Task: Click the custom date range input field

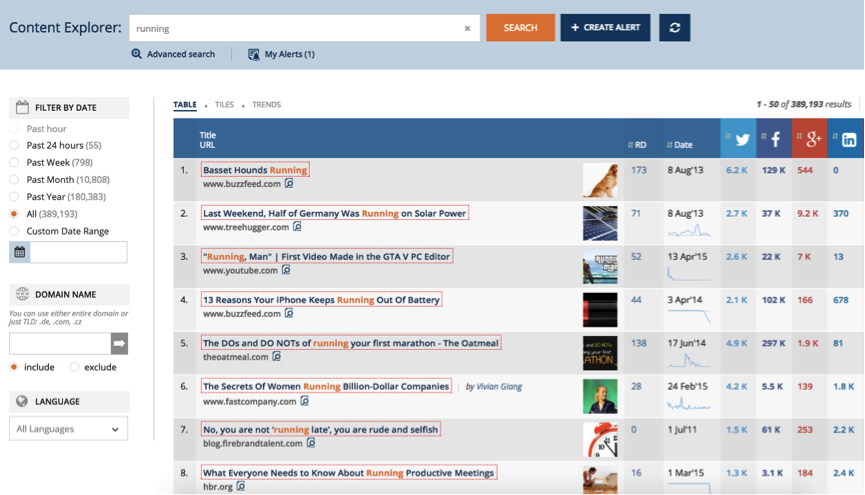Action: 78,252
